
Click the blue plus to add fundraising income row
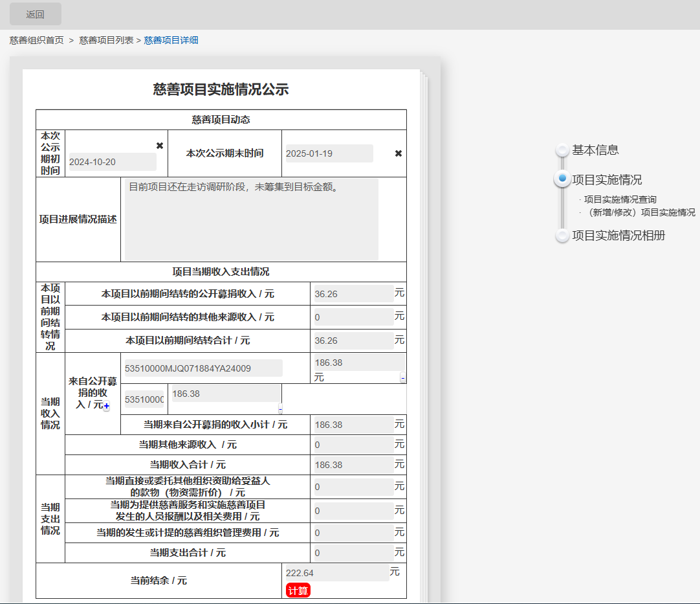[x=107, y=406]
